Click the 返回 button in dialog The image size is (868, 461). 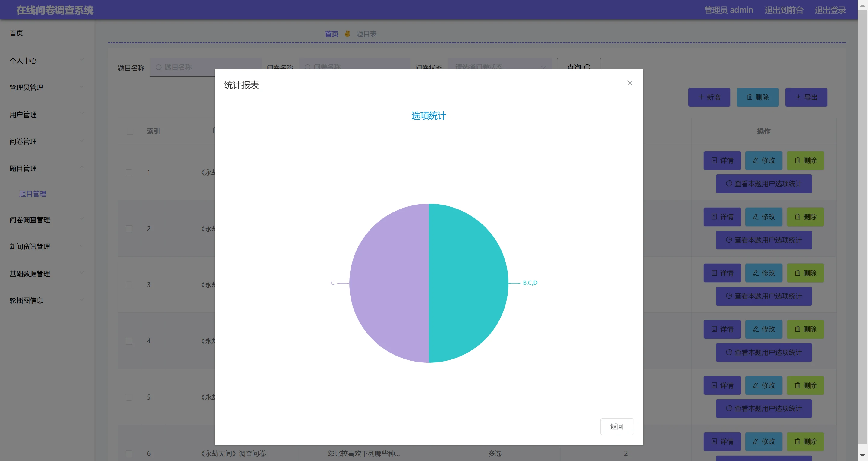click(x=617, y=426)
